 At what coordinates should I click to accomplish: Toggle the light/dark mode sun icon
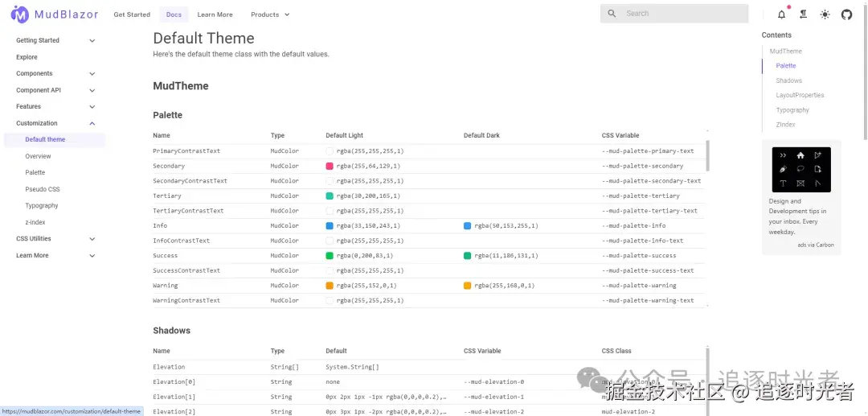[825, 14]
